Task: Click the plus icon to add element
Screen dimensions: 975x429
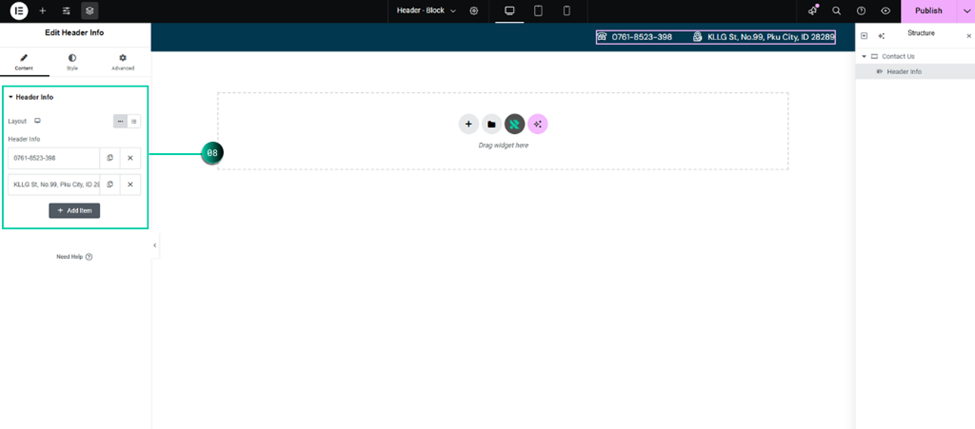Action: point(42,11)
